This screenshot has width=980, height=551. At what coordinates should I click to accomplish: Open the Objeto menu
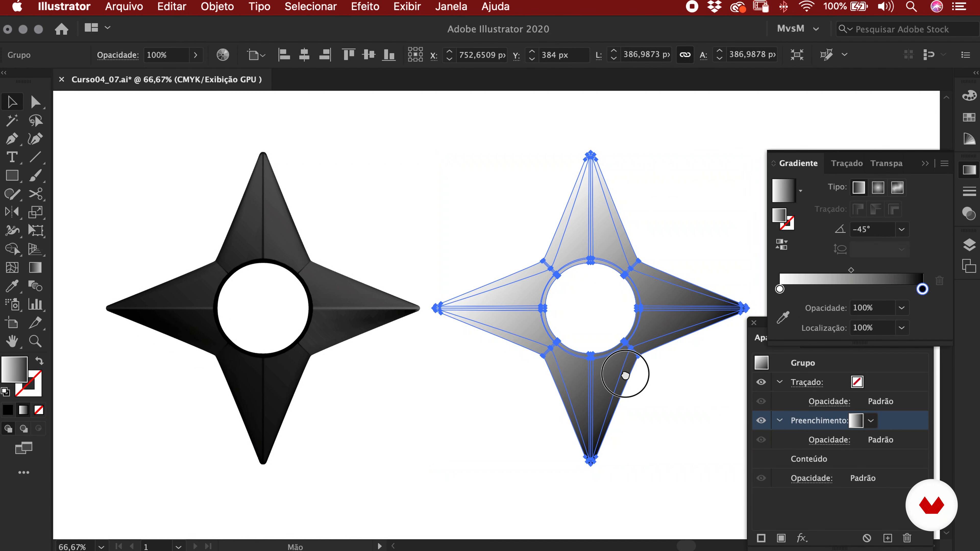[x=217, y=7]
